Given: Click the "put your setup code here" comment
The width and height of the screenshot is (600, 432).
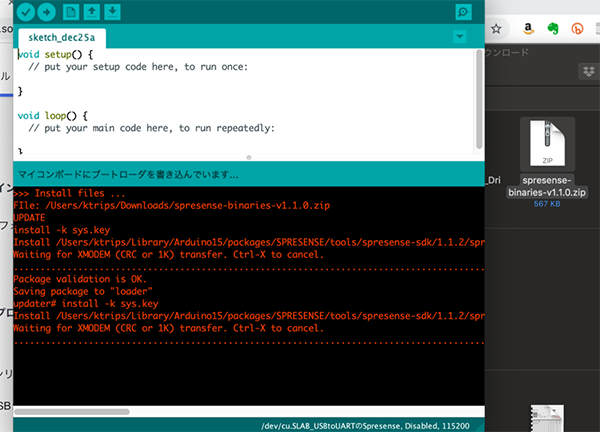Looking at the screenshot, I should click(138, 67).
